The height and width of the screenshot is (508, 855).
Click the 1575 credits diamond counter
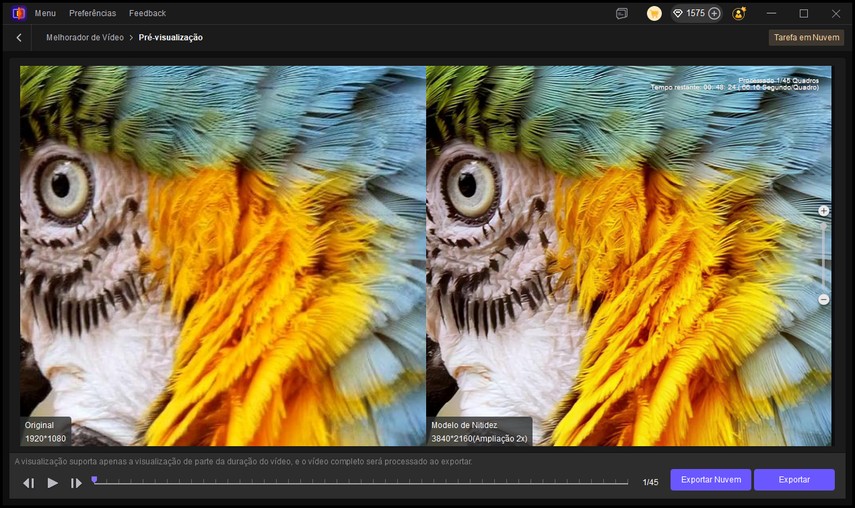pos(689,13)
